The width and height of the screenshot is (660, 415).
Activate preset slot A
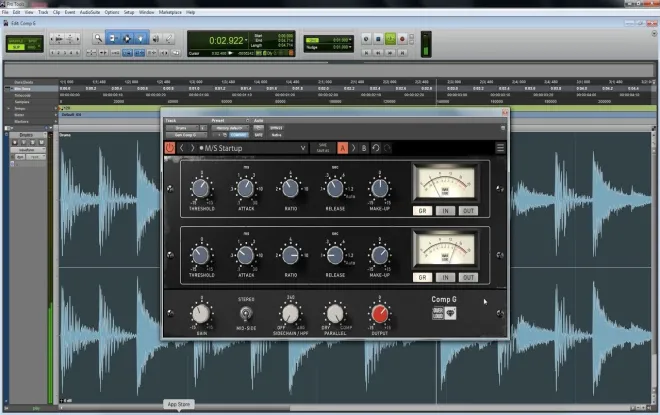point(343,148)
